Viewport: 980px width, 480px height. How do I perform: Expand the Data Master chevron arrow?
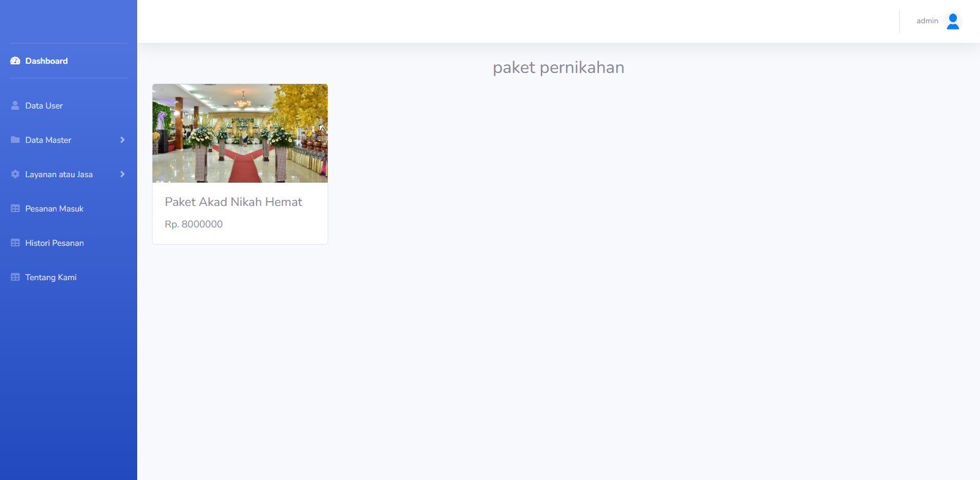coord(123,140)
